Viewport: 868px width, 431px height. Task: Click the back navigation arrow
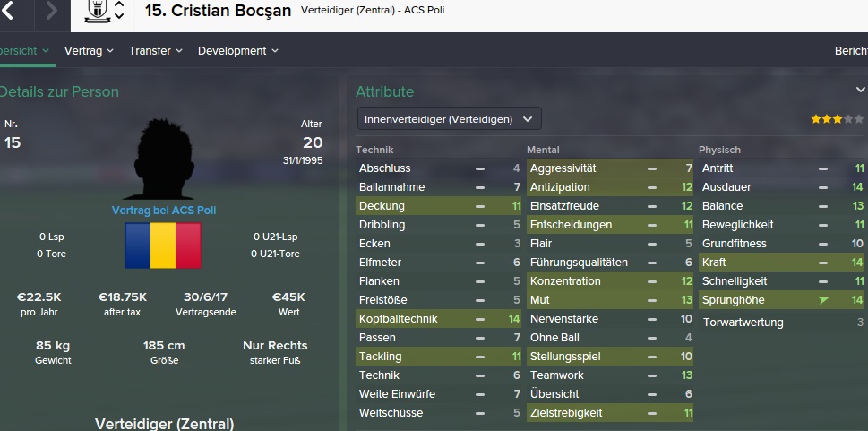(9, 11)
